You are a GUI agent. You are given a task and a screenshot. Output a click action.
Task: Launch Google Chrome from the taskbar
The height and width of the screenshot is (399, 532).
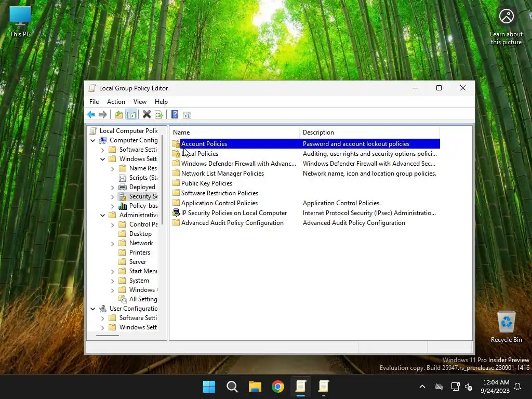(x=278, y=387)
